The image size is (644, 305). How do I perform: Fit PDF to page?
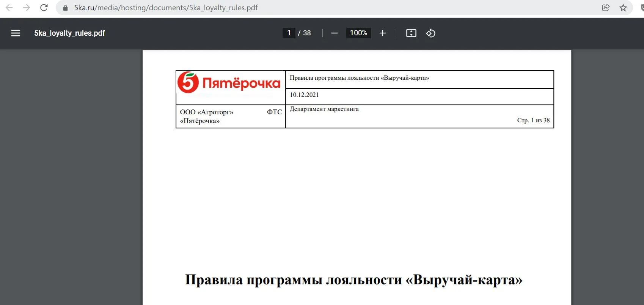pos(411,33)
